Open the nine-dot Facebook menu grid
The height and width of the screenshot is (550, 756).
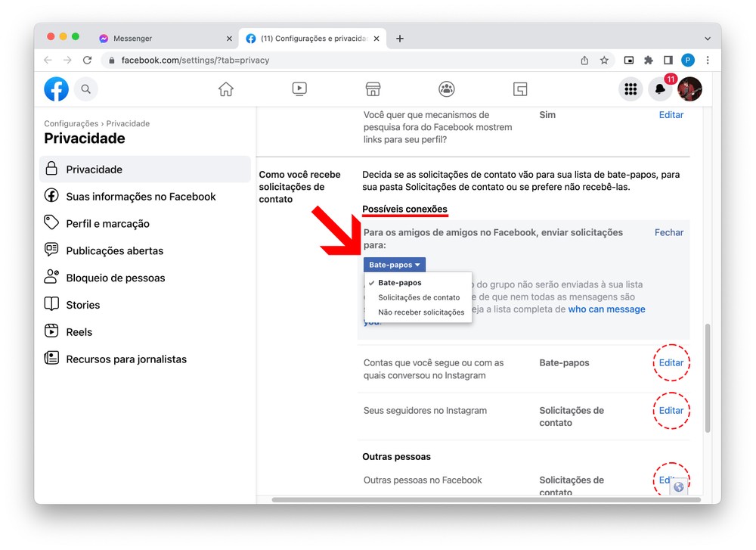click(631, 89)
